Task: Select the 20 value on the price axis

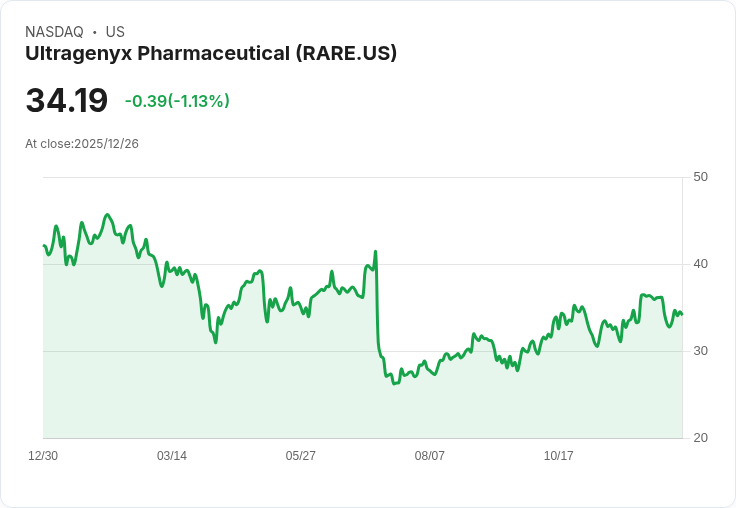Action: pos(700,438)
